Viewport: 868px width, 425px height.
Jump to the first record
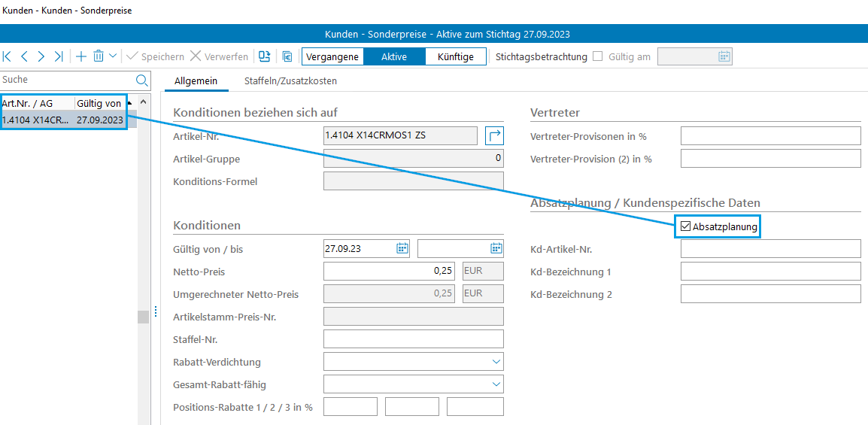[8, 56]
